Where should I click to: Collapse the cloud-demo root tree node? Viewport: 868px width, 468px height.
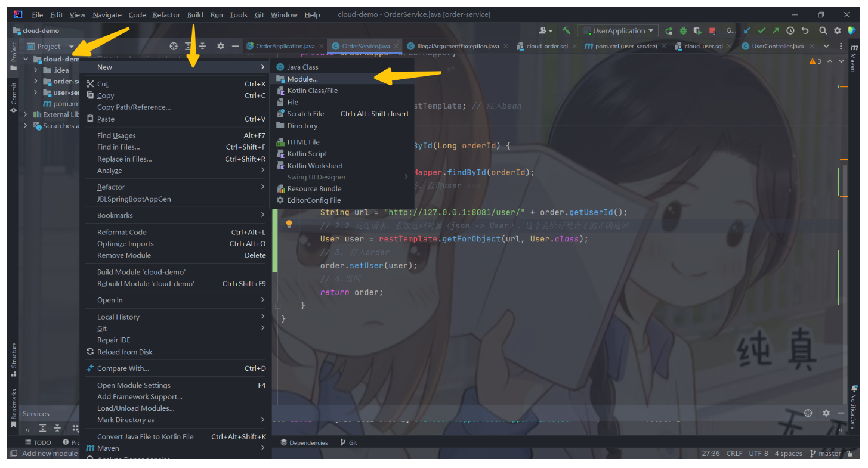tap(26, 59)
